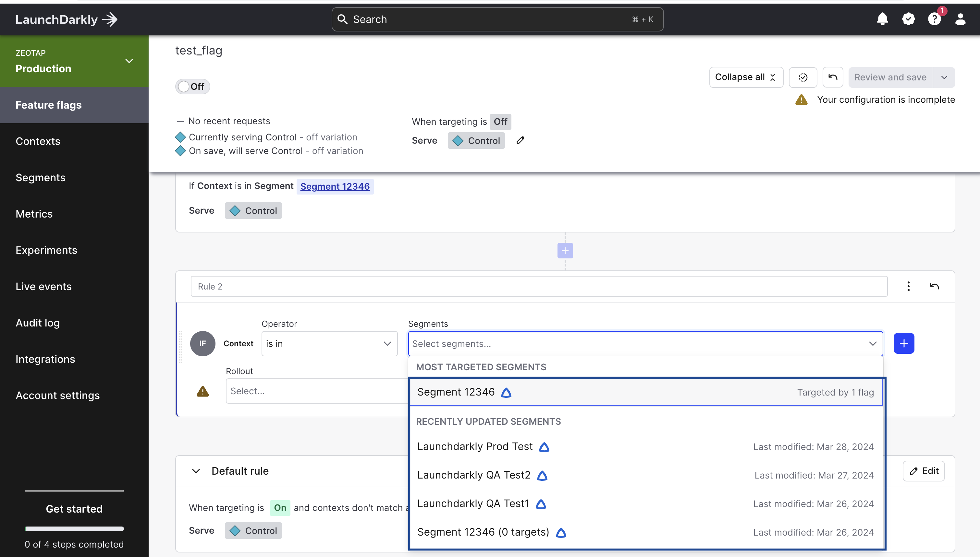The height and width of the screenshot is (557, 980).
Task: Open the Operator 'is in' dropdown
Action: [x=329, y=344]
